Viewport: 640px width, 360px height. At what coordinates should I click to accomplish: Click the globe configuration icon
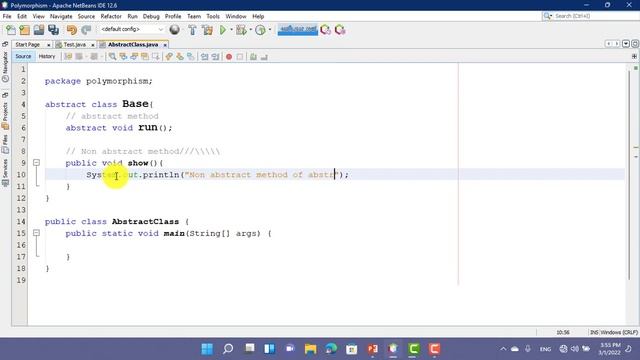174,30
